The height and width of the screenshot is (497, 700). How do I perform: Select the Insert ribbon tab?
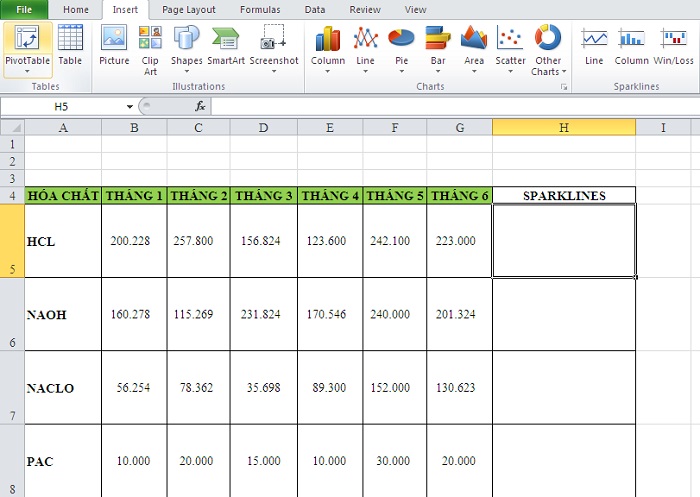click(x=125, y=9)
